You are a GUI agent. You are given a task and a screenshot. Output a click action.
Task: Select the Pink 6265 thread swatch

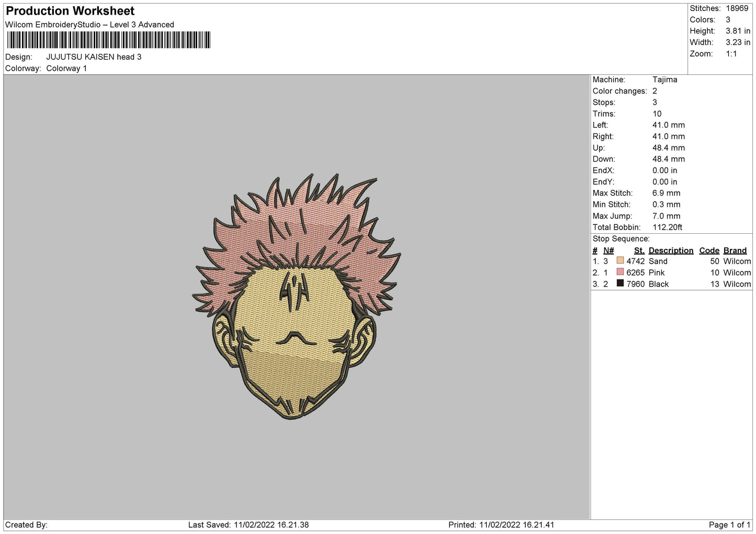point(620,272)
